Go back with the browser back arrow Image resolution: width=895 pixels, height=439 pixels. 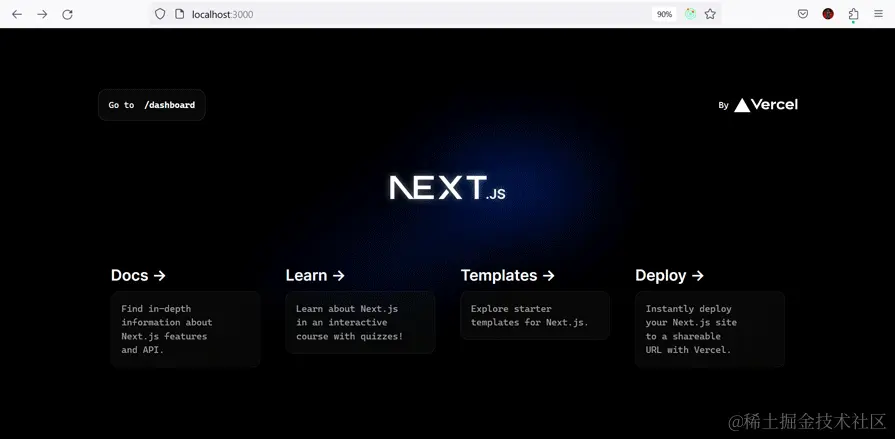tap(17, 14)
